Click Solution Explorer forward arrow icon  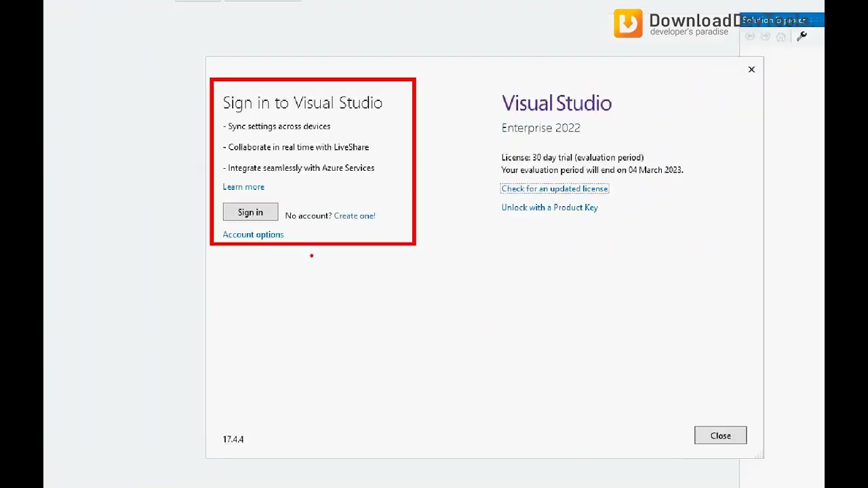(766, 37)
